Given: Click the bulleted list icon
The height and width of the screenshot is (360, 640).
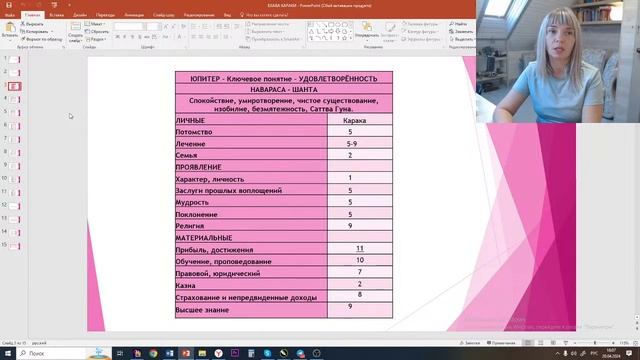Looking at the screenshot, I should click(194, 27).
